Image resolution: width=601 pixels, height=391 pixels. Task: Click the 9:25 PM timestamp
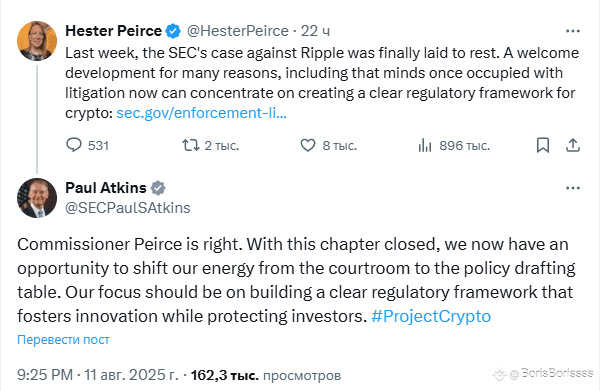45,375
